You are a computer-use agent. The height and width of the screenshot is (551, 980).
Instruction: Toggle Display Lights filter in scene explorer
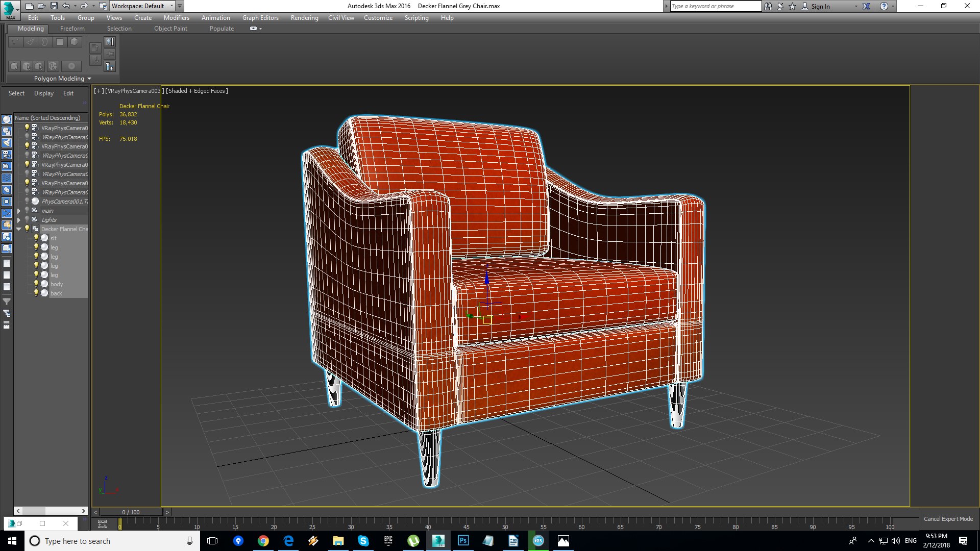coord(7,143)
